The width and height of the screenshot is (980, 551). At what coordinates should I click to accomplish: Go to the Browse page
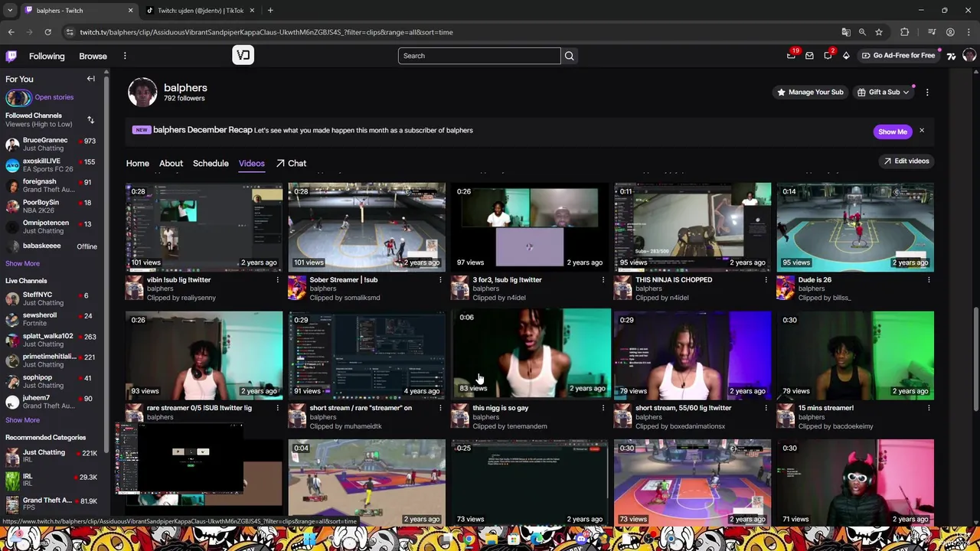pyautogui.click(x=93, y=56)
